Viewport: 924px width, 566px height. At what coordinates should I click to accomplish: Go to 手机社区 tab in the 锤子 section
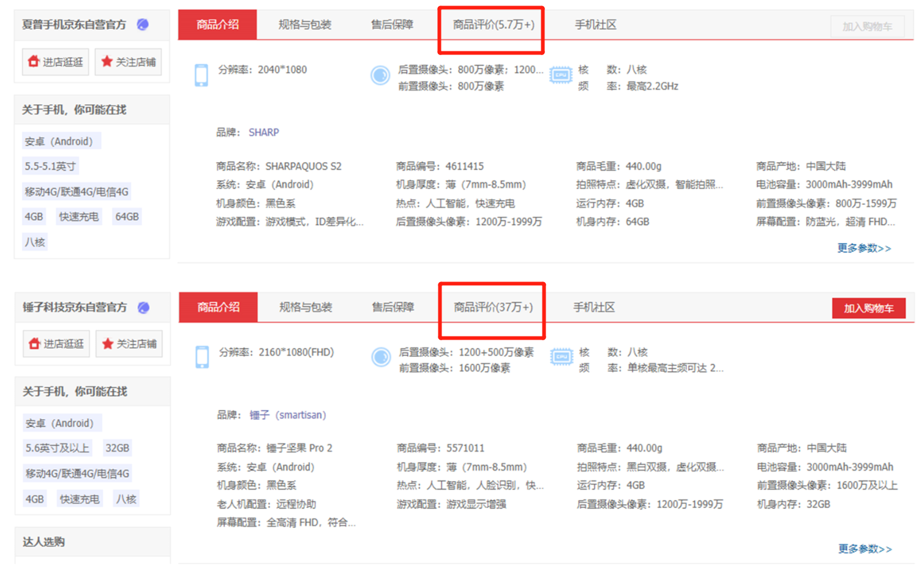[x=594, y=307]
